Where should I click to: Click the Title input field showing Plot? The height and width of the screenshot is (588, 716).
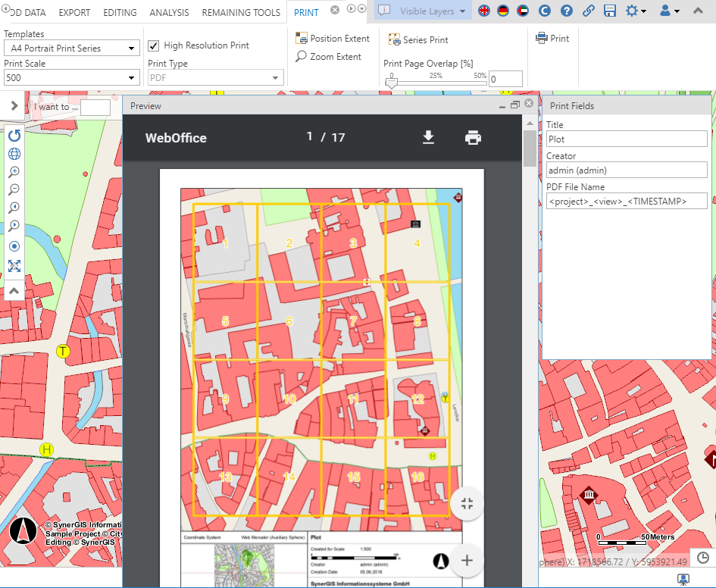[626, 139]
